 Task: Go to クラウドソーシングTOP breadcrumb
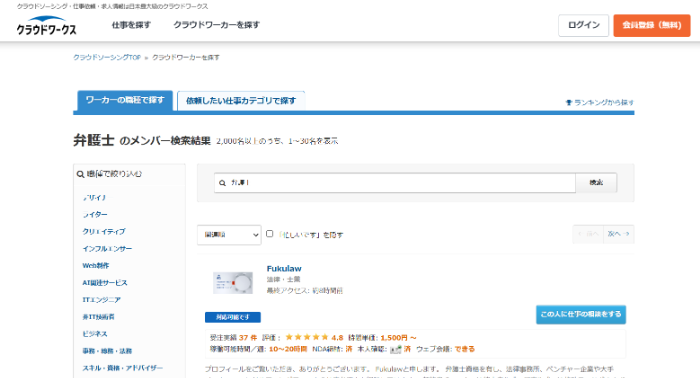(x=107, y=58)
